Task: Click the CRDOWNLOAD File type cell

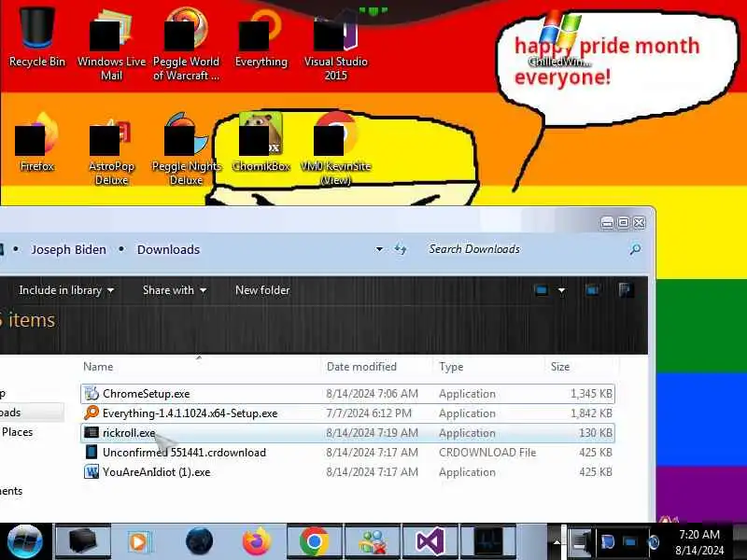Action: (487, 453)
